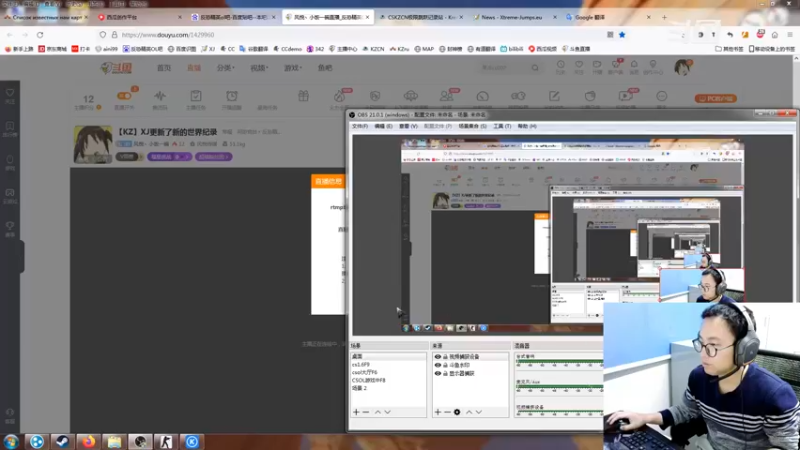Add a new scene in OBS scenes panel
Screen dimensions: 800x450
356,412
